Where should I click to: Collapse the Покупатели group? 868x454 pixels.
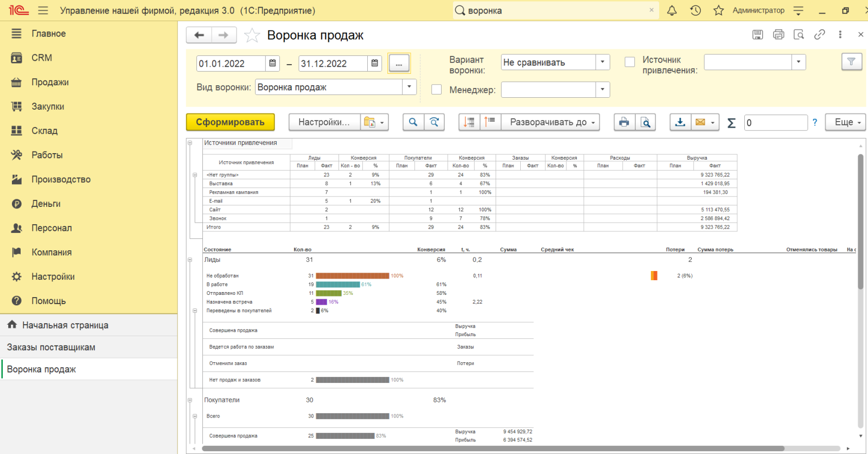click(x=190, y=400)
